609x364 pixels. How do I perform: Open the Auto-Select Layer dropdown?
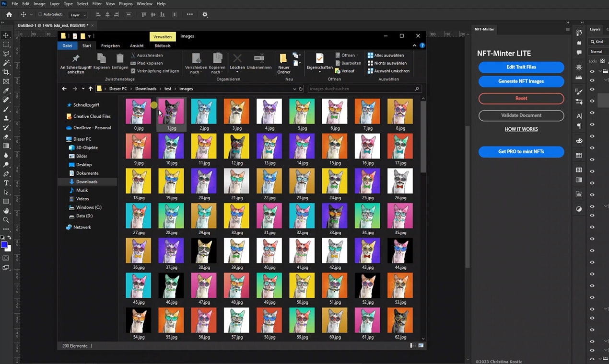[x=77, y=15]
